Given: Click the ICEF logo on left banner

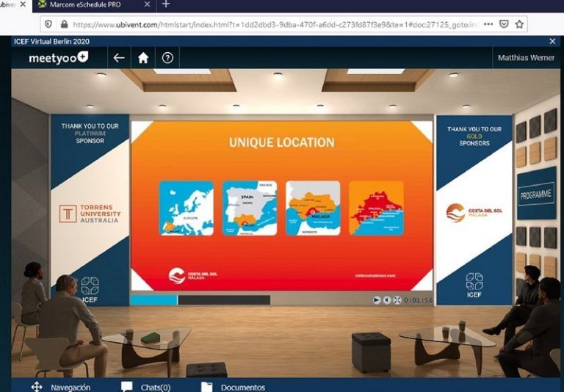Looking at the screenshot, I should (x=90, y=290).
